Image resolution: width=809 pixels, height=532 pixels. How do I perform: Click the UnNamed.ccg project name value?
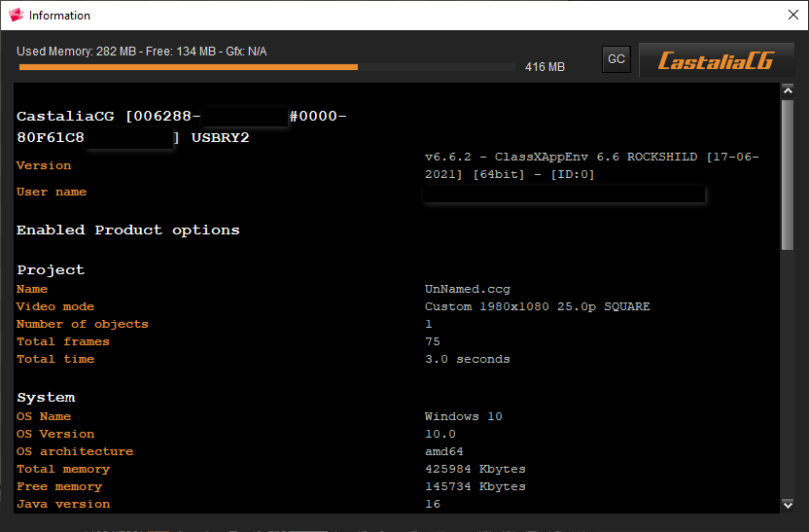(467, 289)
